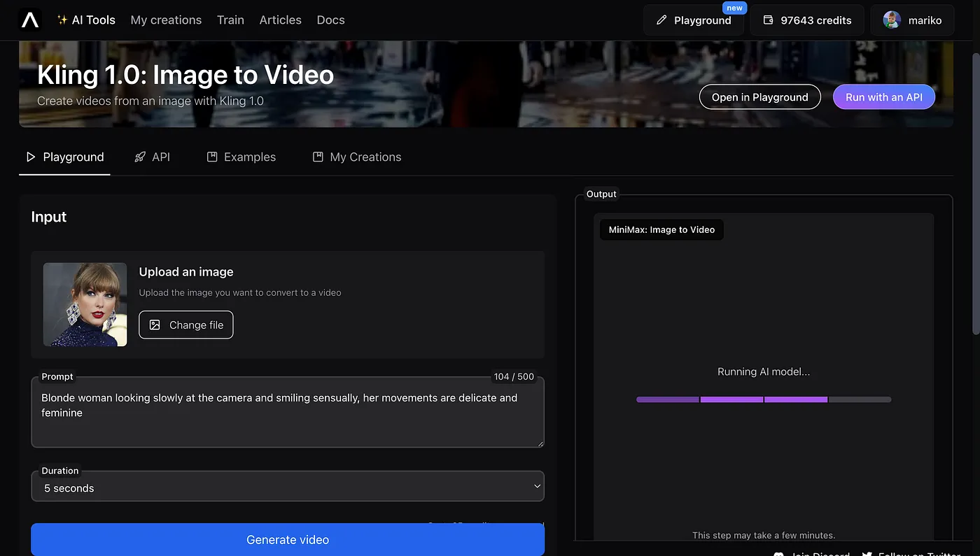Click the wallet icon beside credits
This screenshot has width=980, height=556.
768,20
